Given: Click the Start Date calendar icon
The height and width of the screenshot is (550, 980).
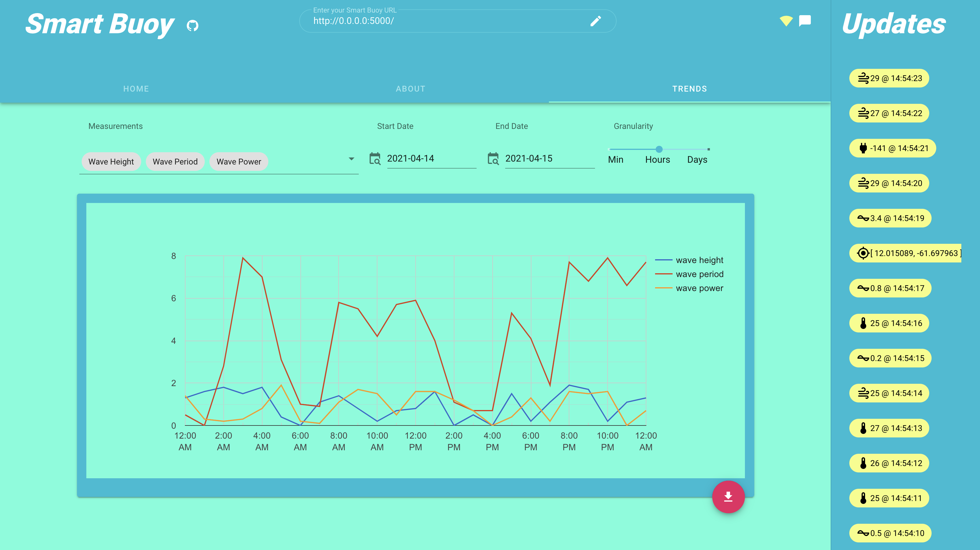Looking at the screenshot, I should click(375, 159).
